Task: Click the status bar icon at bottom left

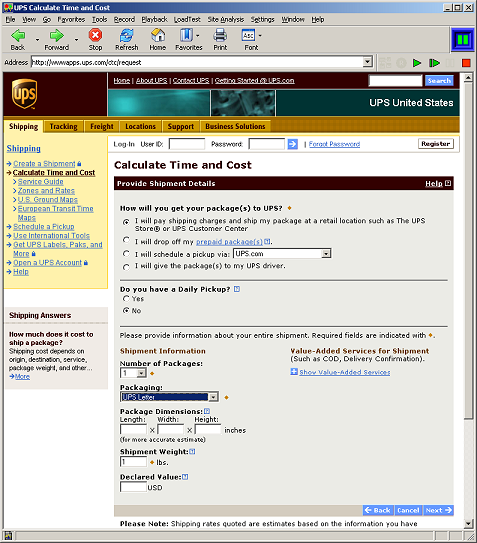Action: (8, 536)
